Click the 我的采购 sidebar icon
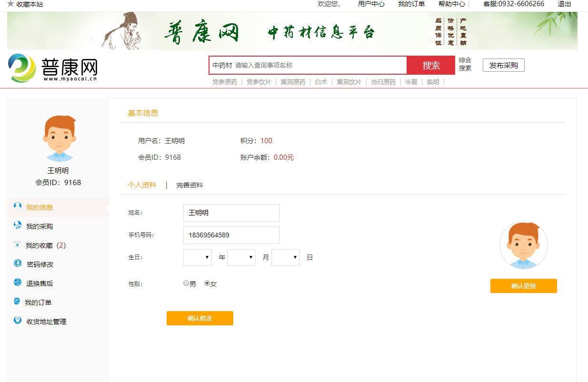Image resolution: width=588 pixels, height=382 pixels. [x=18, y=225]
